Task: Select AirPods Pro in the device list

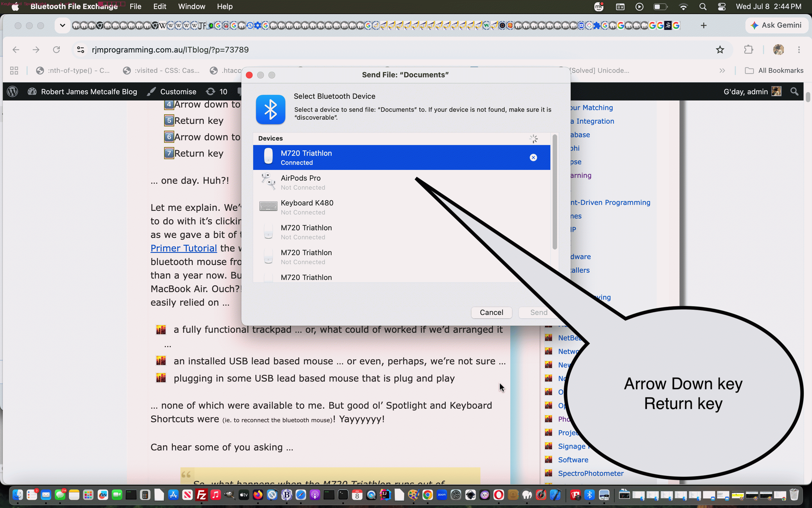Action: [402, 182]
